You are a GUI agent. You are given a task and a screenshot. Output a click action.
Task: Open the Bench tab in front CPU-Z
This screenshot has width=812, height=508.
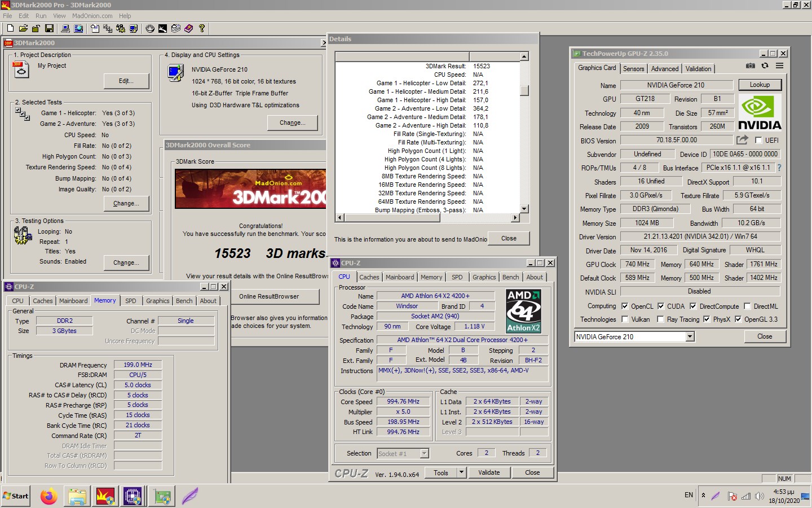point(510,277)
